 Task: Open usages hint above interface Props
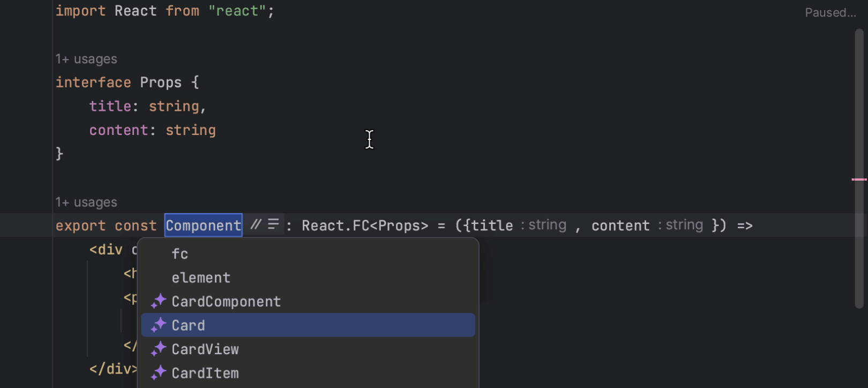[86, 59]
